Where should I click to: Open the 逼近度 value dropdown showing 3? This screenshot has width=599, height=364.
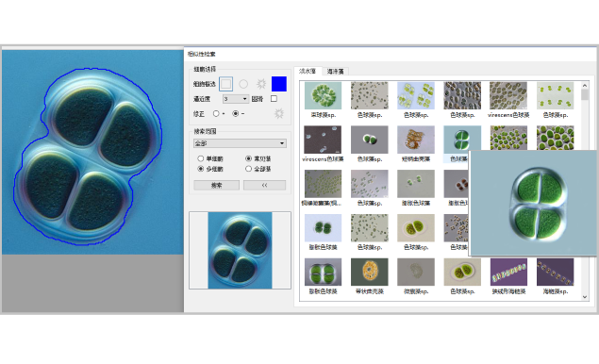[x=236, y=99]
